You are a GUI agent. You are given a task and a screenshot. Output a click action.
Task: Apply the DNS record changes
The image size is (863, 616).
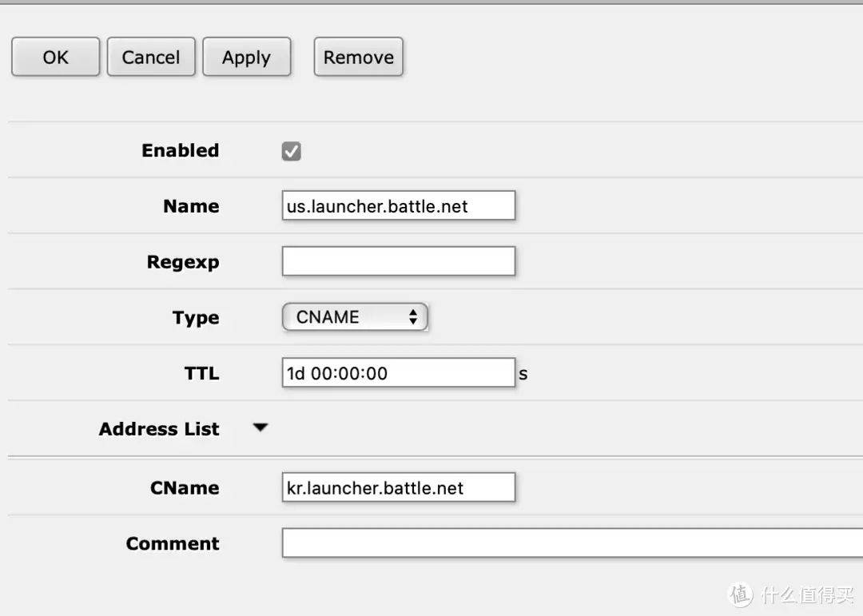point(246,58)
